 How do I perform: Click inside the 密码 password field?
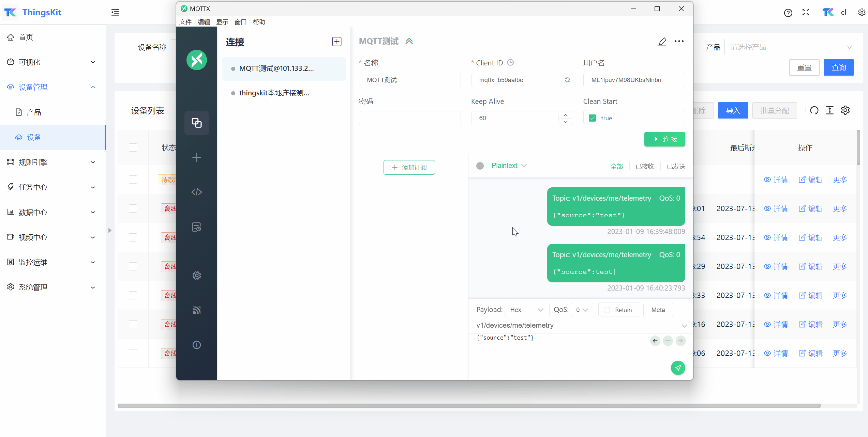(410, 118)
